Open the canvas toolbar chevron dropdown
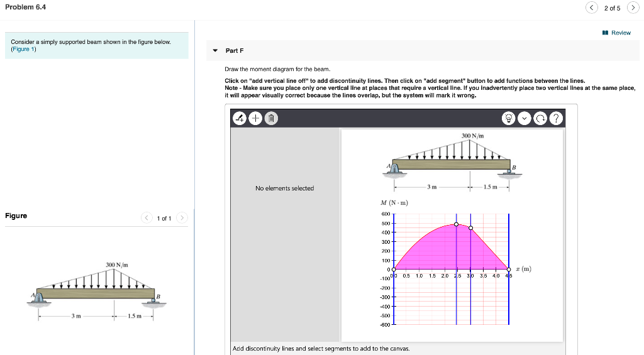 tap(525, 118)
